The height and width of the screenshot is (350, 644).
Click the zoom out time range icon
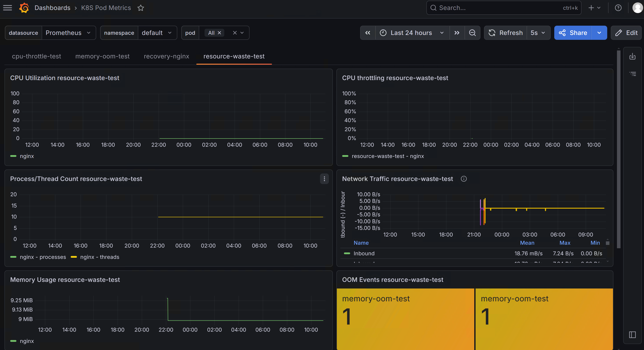click(x=472, y=33)
